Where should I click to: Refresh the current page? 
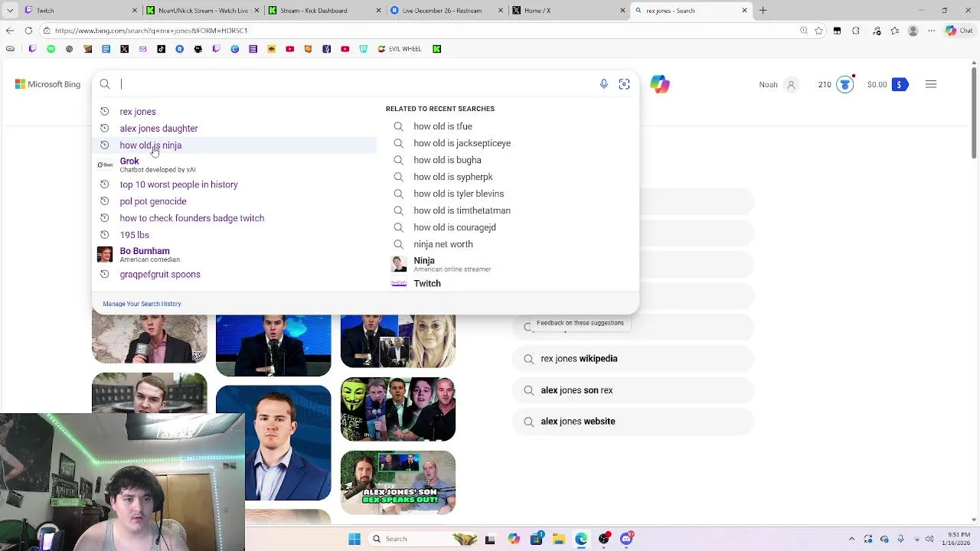coord(28,31)
